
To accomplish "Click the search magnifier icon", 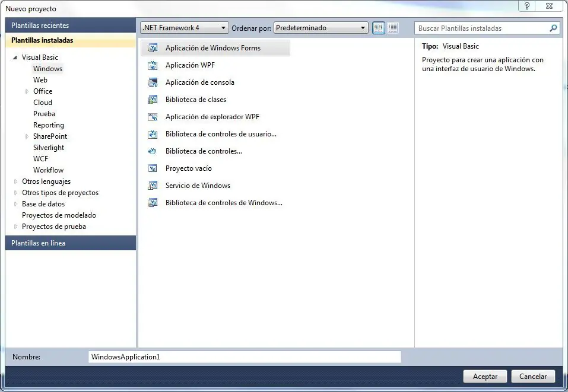I will [x=553, y=28].
